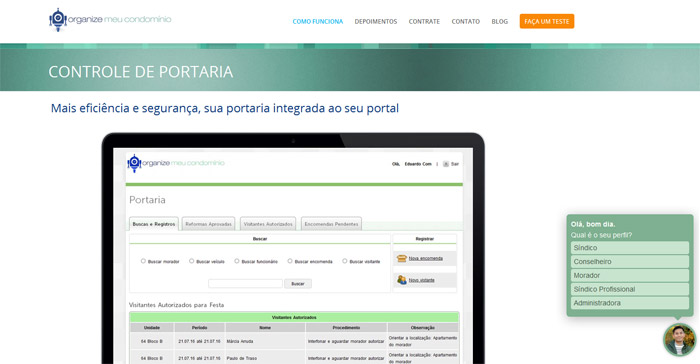Switch to the Visitantes Autorizados tab
700x364 pixels.
(x=268, y=224)
